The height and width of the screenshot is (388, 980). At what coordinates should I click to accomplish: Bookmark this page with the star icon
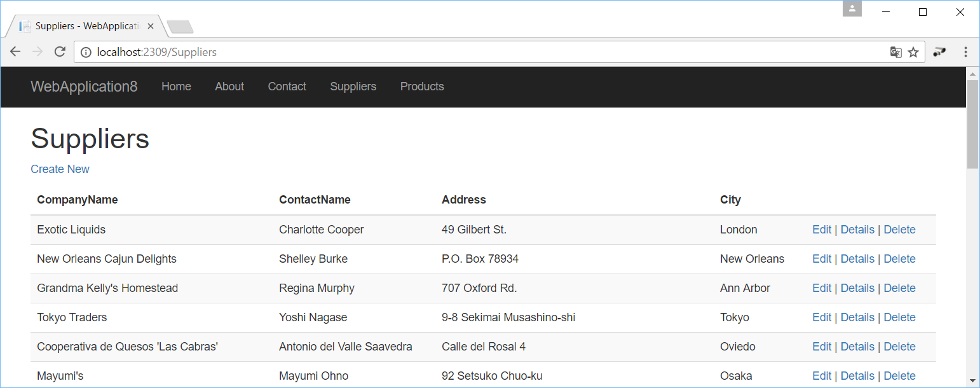coord(914,52)
